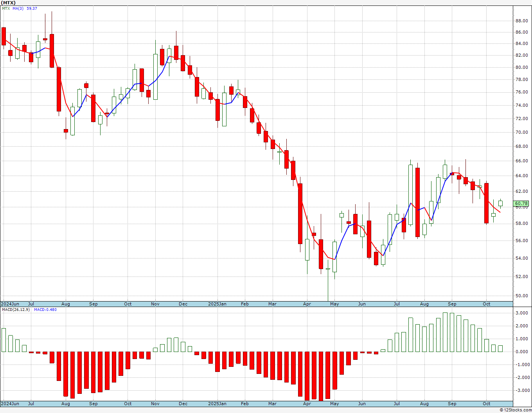This screenshot has width=532, height=413.
Task: Click Dec on the price chart time axis
Action: pyautogui.click(x=183, y=304)
